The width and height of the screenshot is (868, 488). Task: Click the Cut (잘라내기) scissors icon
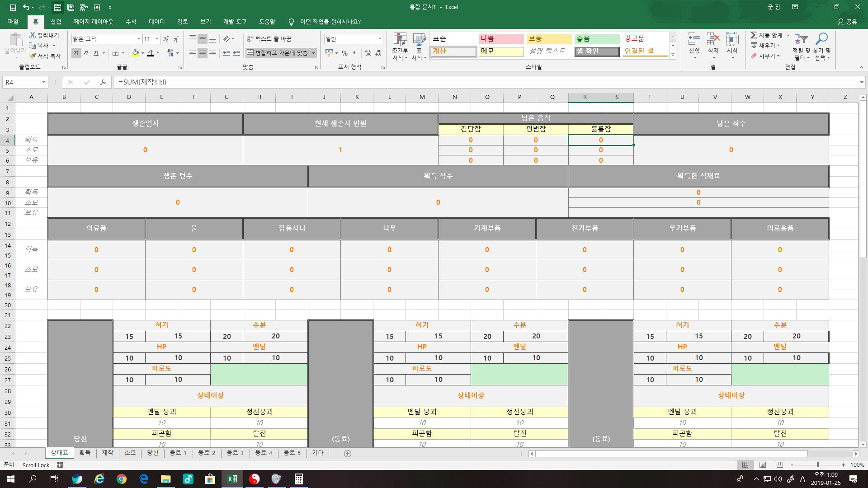33,35
